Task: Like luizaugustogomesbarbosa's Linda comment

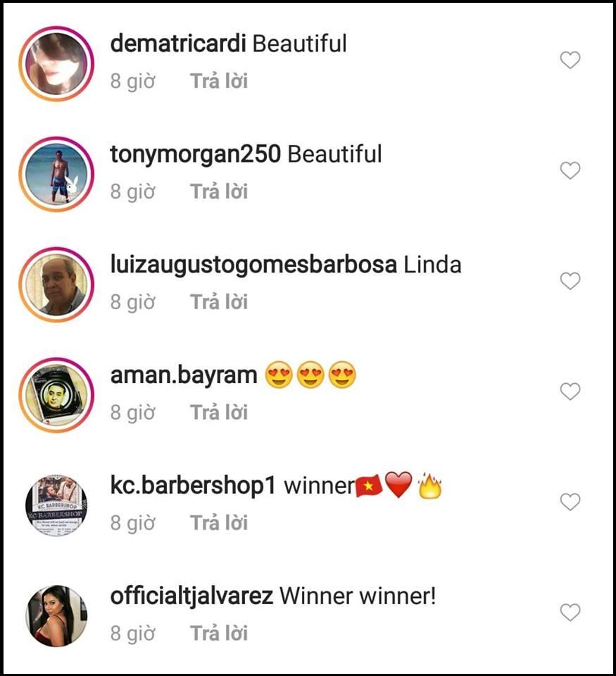Action: click(570, 281)
